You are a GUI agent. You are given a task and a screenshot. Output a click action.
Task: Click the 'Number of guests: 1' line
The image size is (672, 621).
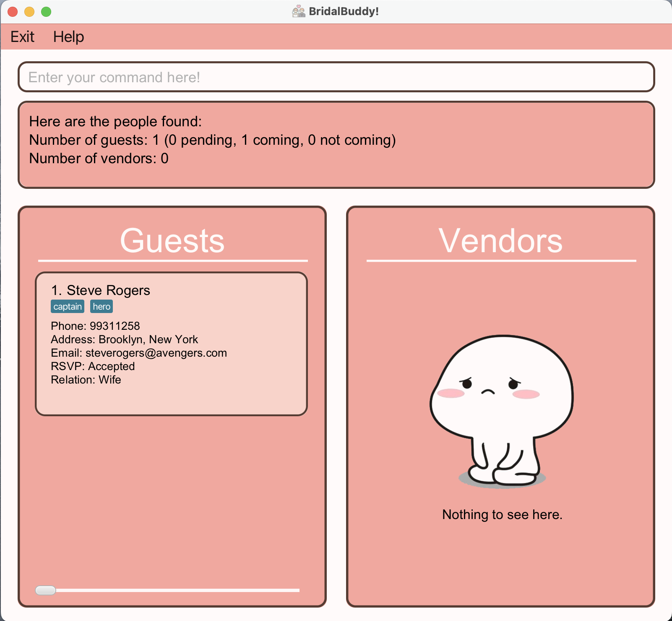coord(212,140)
